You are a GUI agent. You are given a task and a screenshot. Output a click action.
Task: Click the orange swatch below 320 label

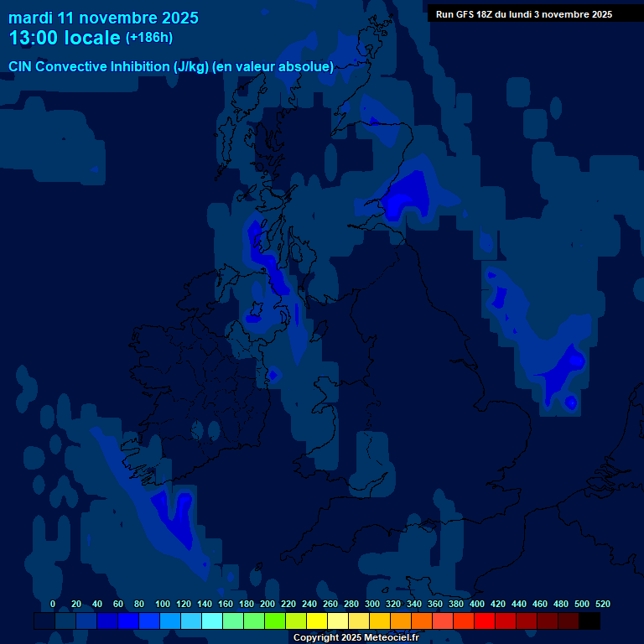pos(401,621)
